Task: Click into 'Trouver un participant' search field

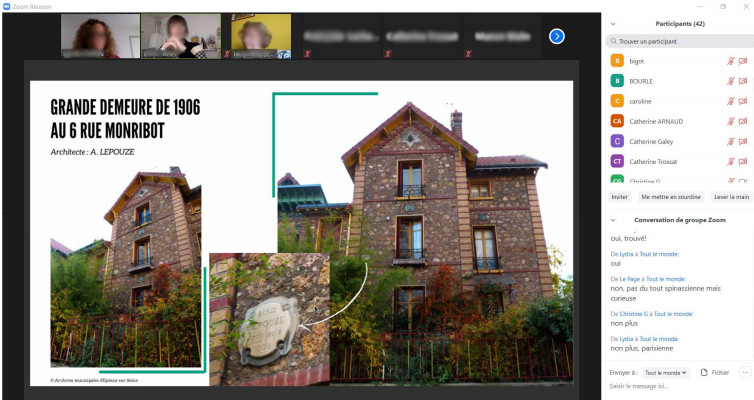Action: point(679,41)
